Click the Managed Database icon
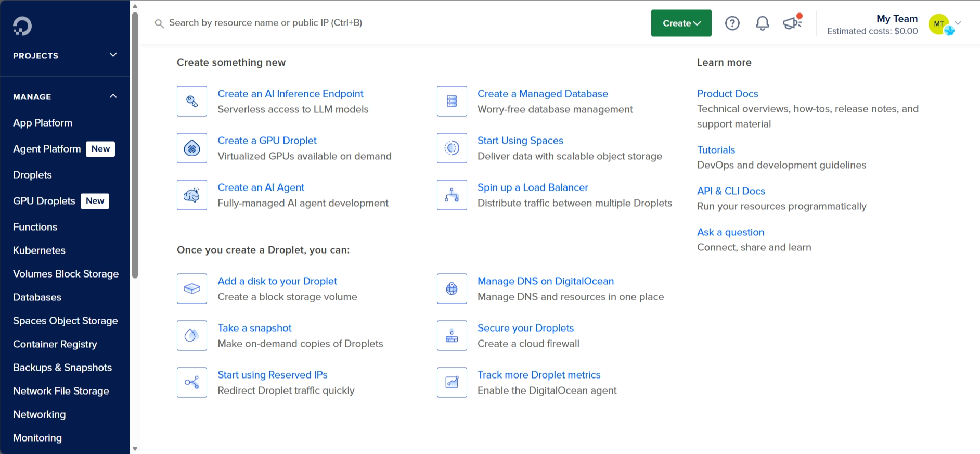980x454 pixels. (452, 101)
